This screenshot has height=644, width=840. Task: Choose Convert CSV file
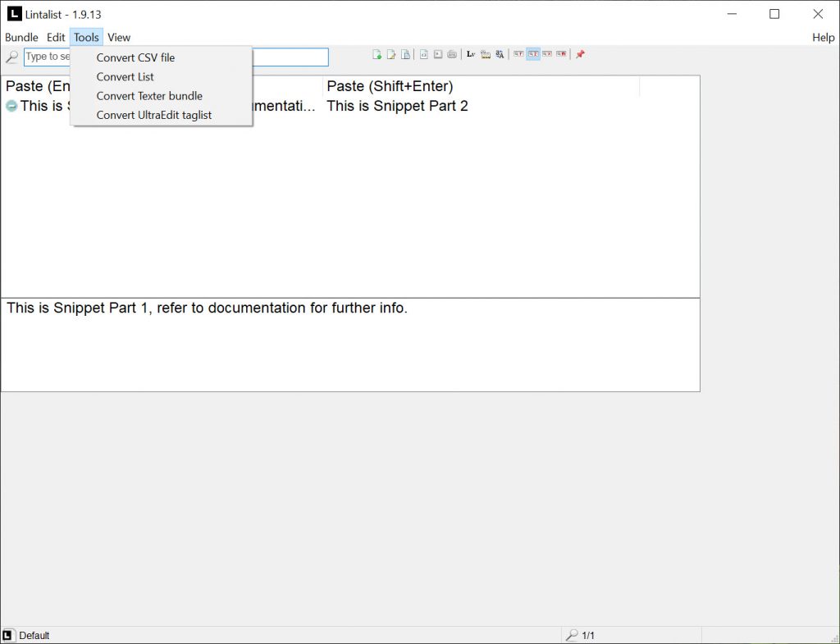[162, 58]
